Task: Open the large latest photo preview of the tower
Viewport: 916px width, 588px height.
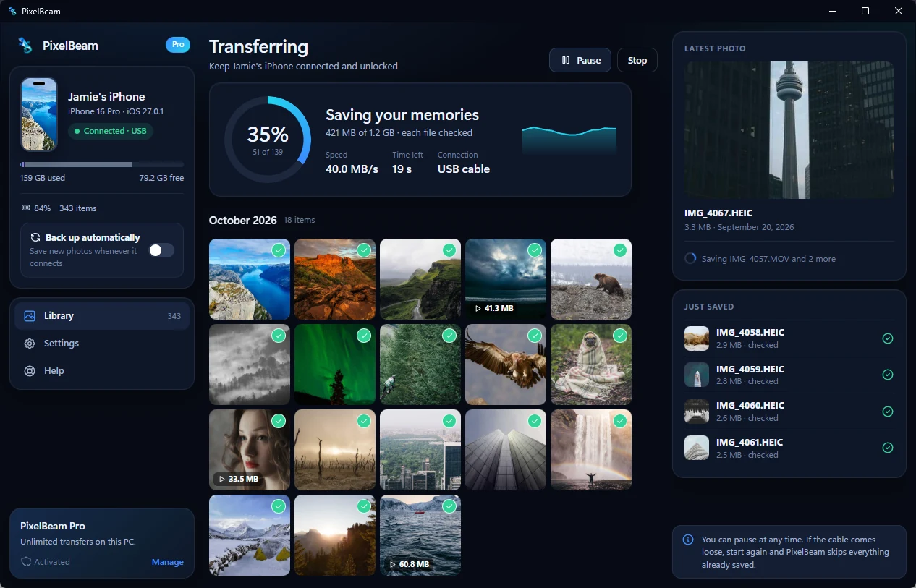Action: [789, 130]
